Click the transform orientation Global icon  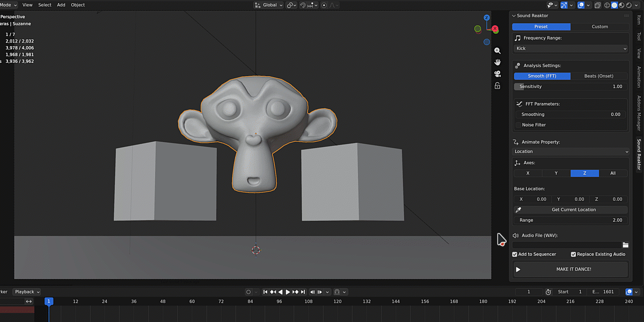click(x=258, y=5)
